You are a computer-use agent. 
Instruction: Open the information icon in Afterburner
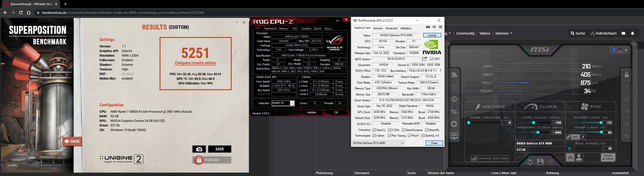click(x=454, y=99)
